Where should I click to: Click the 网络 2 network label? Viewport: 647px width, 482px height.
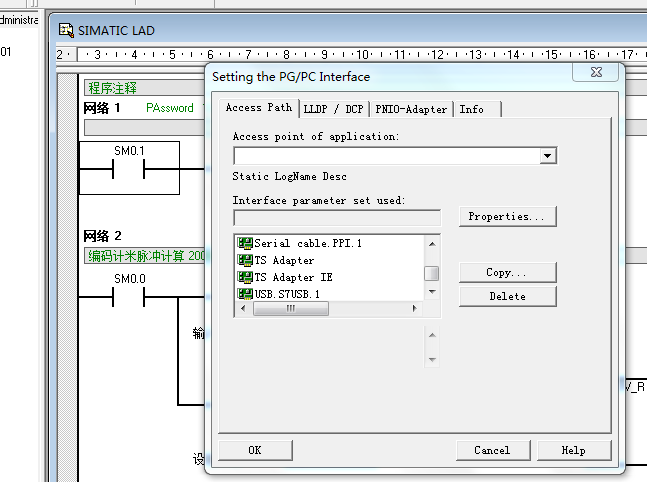(x=102, y=236)
